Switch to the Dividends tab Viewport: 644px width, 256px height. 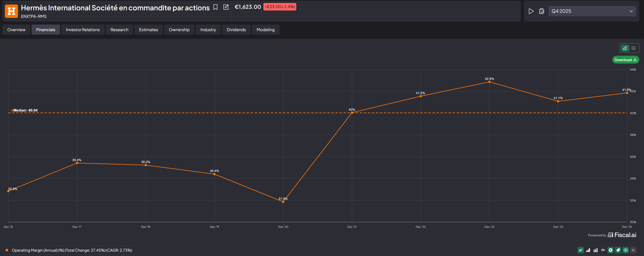(x=236, y=30)
